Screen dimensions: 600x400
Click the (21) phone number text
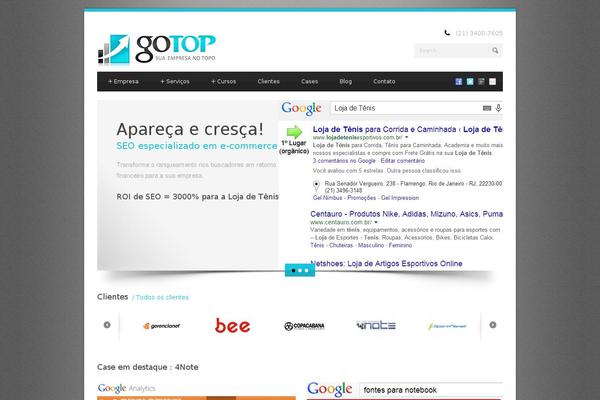479,33
